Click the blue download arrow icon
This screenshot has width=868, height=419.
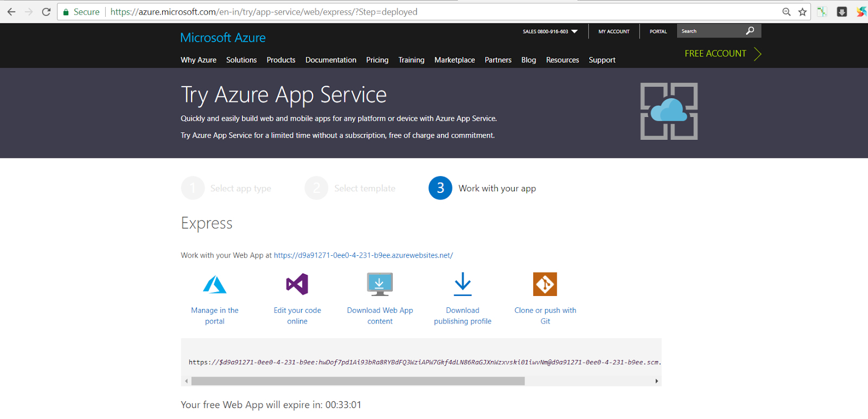463,284
